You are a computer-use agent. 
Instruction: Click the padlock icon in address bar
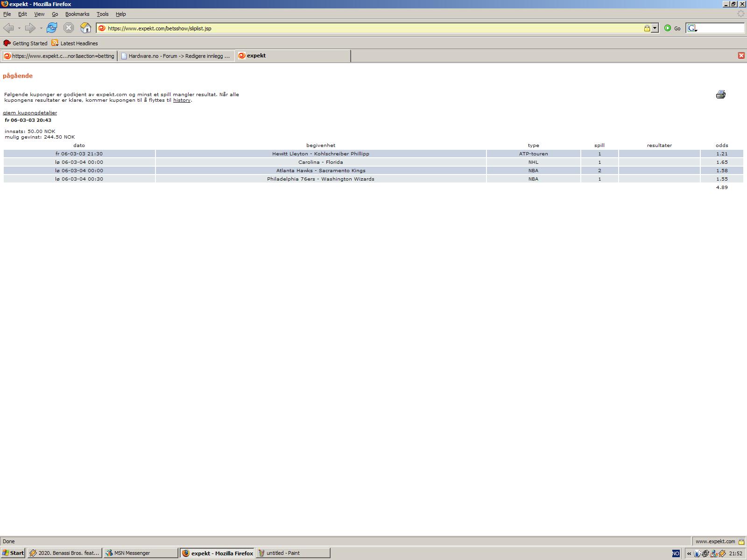647,28
